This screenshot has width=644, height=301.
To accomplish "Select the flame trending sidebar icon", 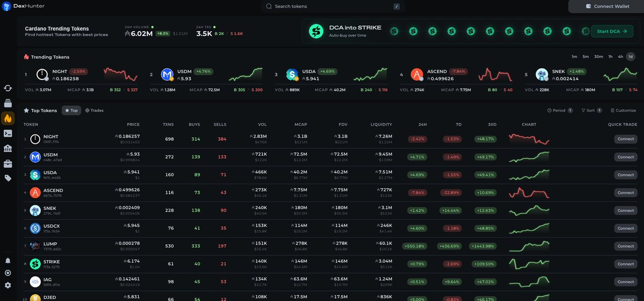I will pos(8,118).
